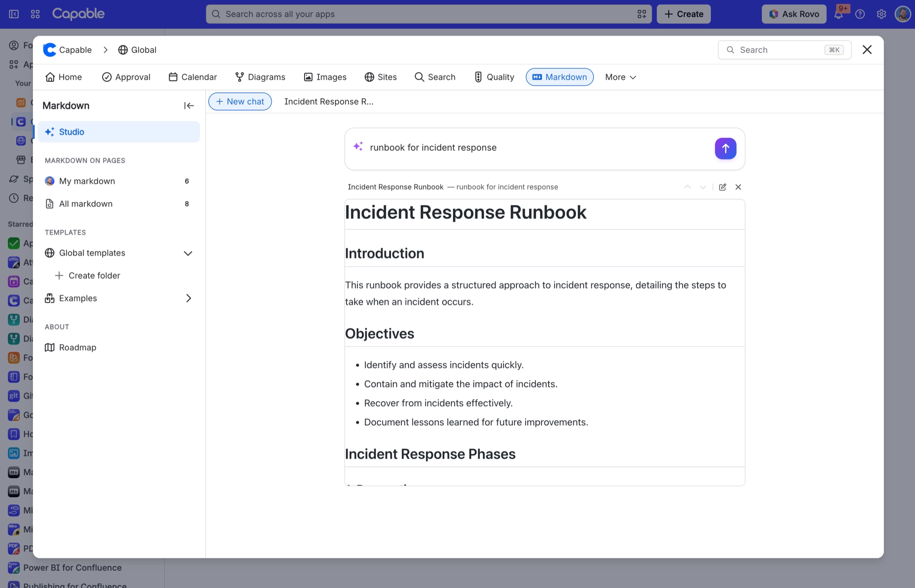Screen dimensions: 915x588
Task: Open the Search tab in the navigation
Action: point(435,77)
